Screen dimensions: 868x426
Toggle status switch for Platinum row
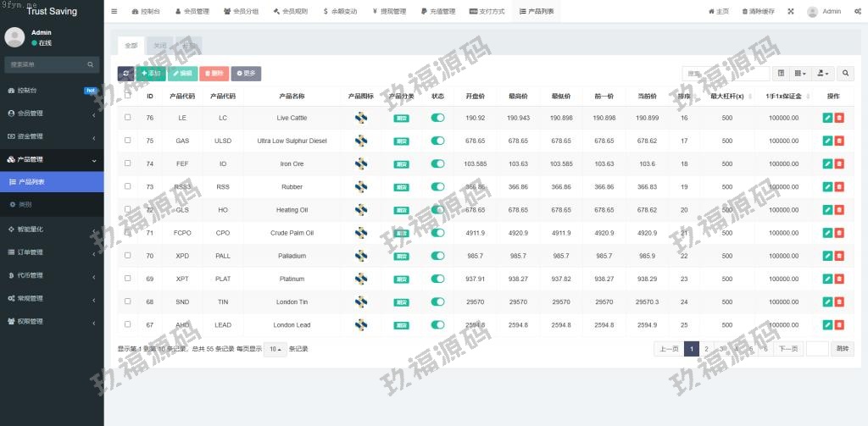coord(437,279)
